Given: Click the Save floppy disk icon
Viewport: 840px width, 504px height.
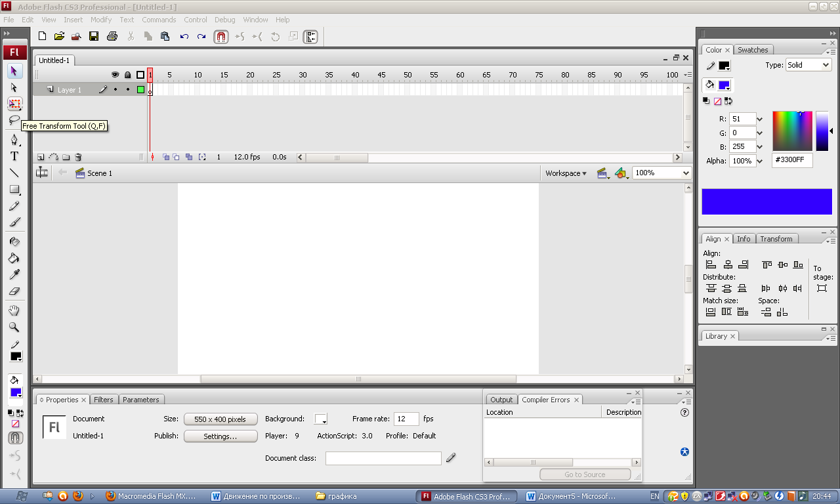Looking at the screenshot, I should [x=94, y=37].
